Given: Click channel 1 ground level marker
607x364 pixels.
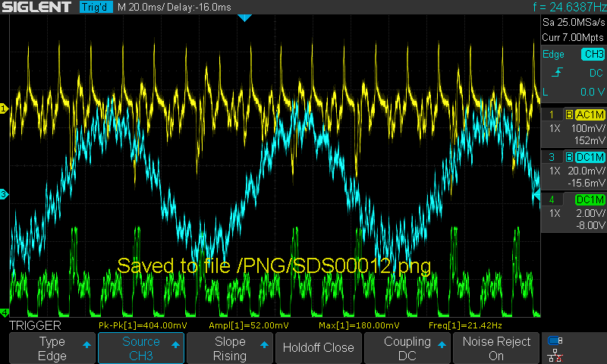Looking at the screenshot, I should pyautogui.click(x=4, y=108).
